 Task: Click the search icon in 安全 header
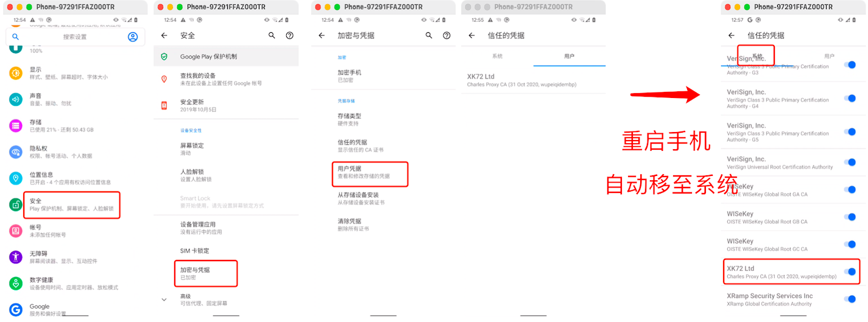[272, 35]
